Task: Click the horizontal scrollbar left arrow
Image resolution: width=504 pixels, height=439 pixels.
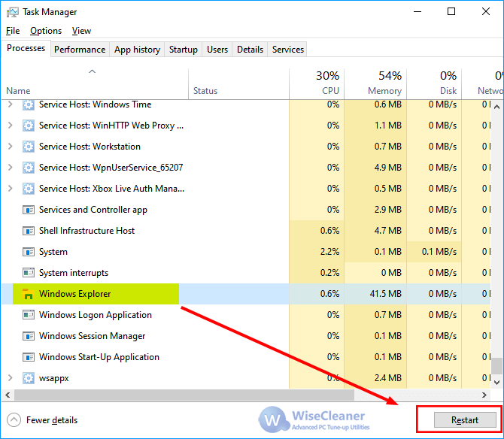Action: [x=8, y=395]
